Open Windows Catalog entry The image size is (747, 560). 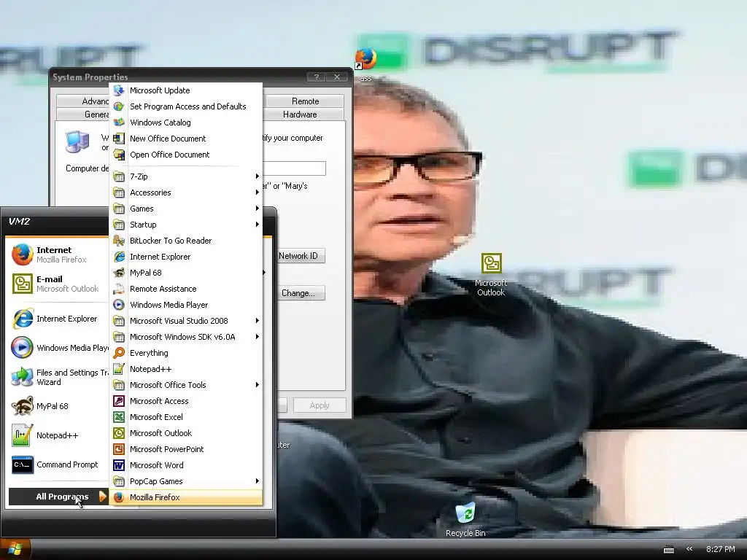pyautogui.click(x=186, y=122)
